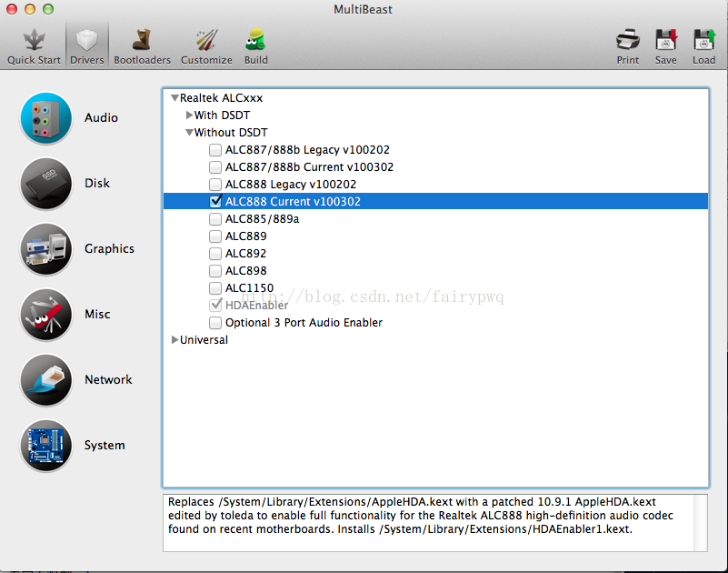
Task: Uncheck ALC888 Current v100302
Action: click(x=215, y=201)
